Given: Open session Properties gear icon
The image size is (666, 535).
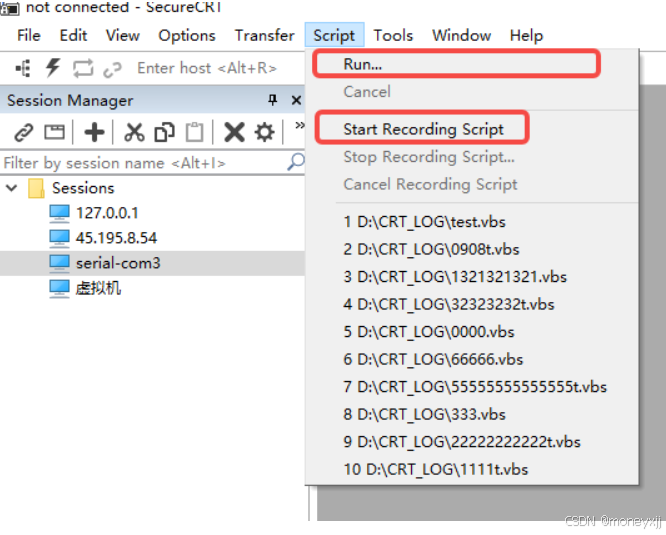Looking at the screenshot, I should (x=265, y=132).
